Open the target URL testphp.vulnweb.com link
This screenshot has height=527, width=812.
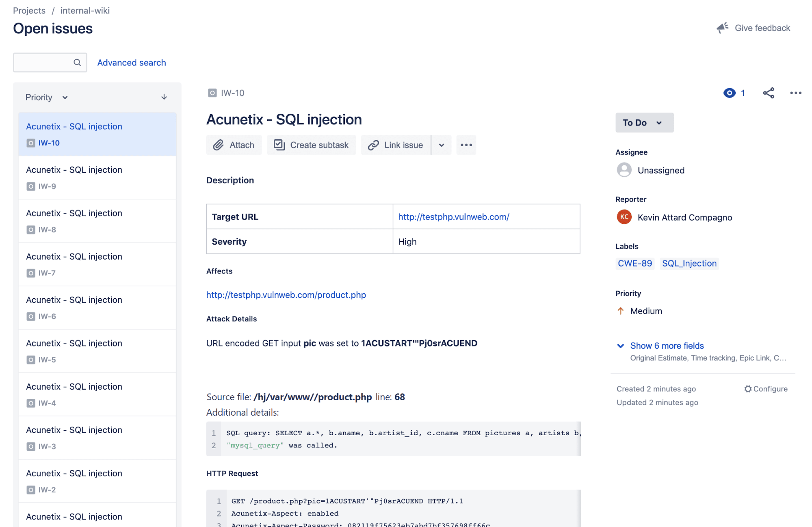point(454,217)
